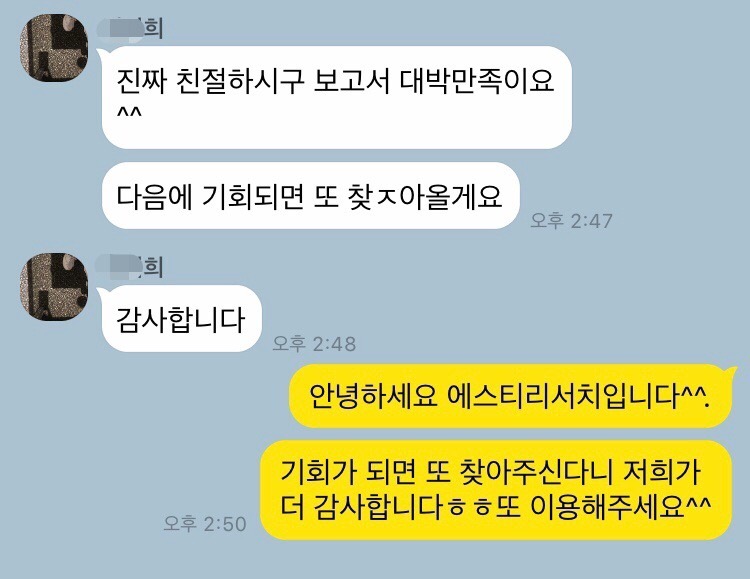The width and height of the screenshot is (750, 579).
Task: Click the ^^ emoticon under 진짜 친절하시구
Action: (x=129, y=114)
